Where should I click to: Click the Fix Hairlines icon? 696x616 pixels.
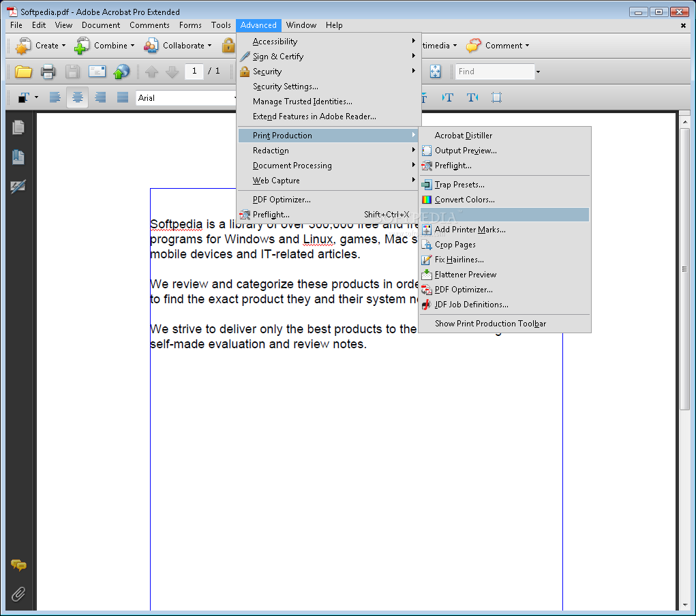427,260
